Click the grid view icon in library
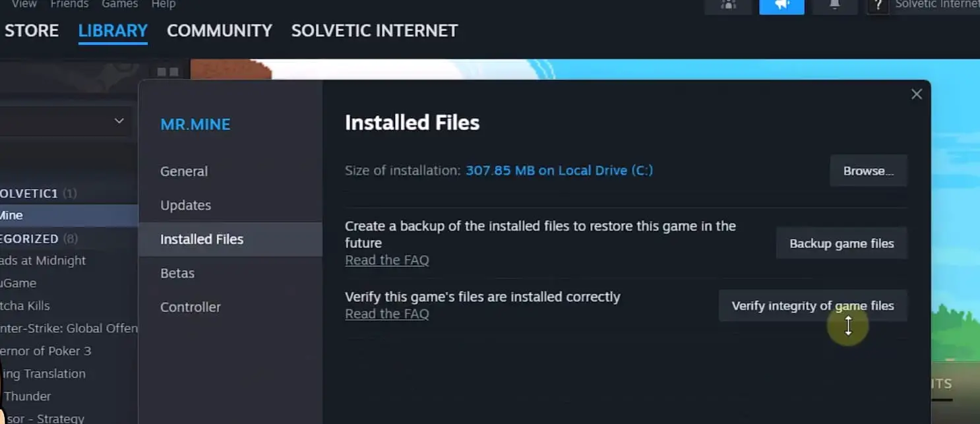This screenshot has height=424, width=980. [168, 72]
